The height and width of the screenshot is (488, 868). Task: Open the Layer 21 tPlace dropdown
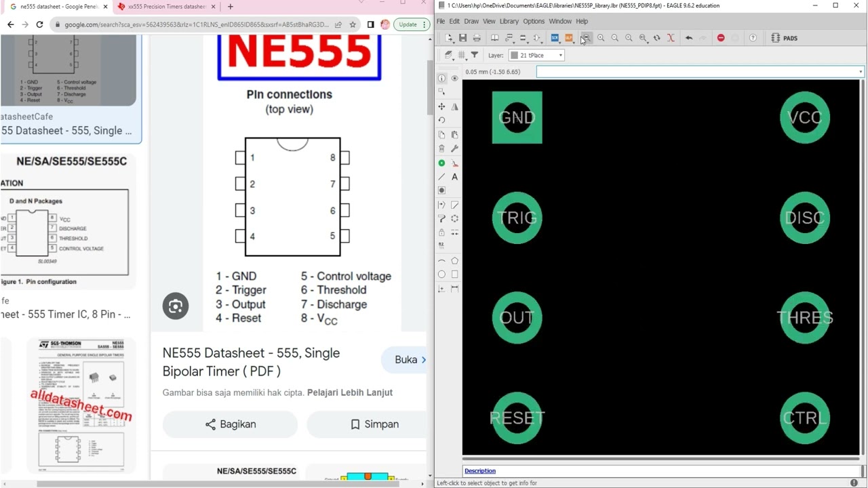[536, 55]
